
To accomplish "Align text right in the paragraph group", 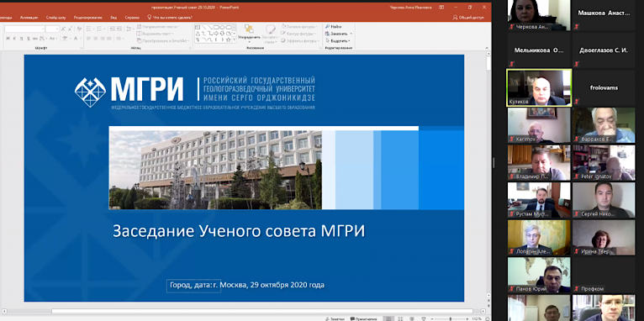I will (x=103, y=38).
